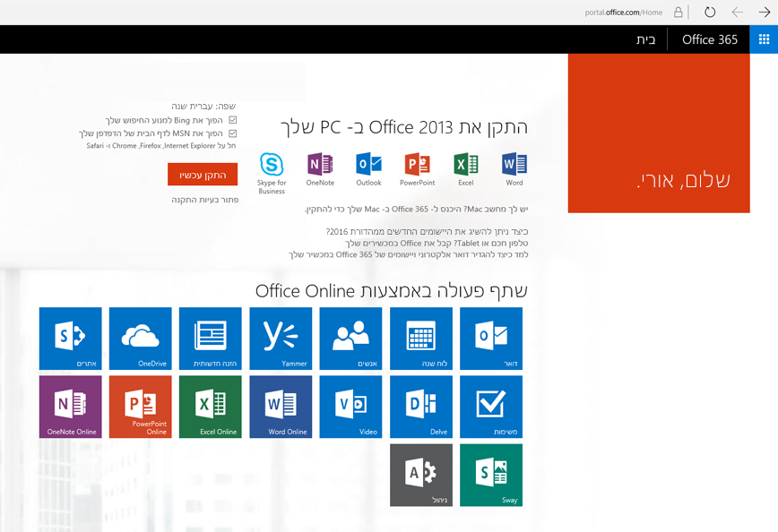Launch Excel Online tile
This screenshot has width=778, height=532.
pos(211,407)
